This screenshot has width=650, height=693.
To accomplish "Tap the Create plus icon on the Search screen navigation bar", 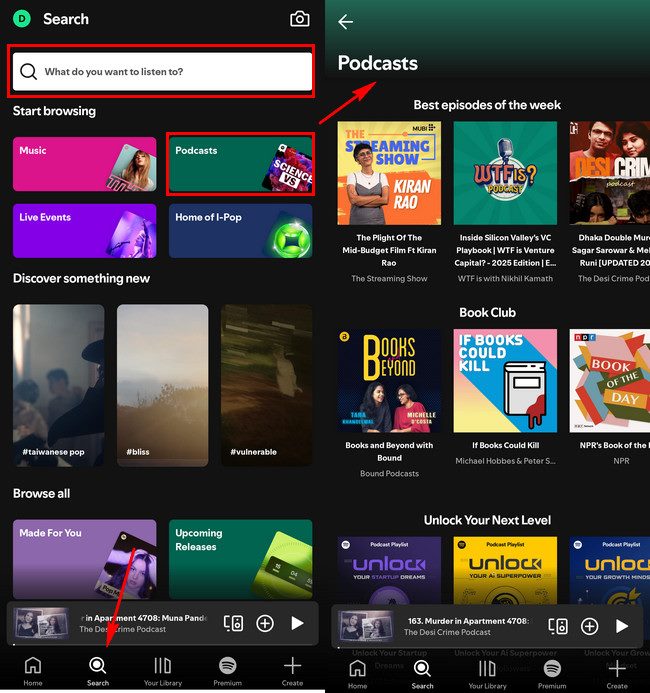I will [x=292, y=671].
